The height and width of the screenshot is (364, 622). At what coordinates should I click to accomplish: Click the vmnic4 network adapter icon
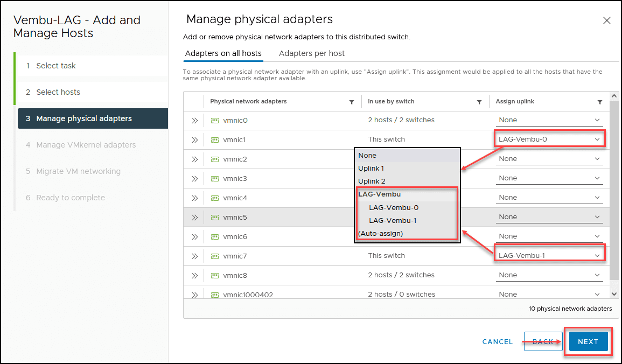215,198
